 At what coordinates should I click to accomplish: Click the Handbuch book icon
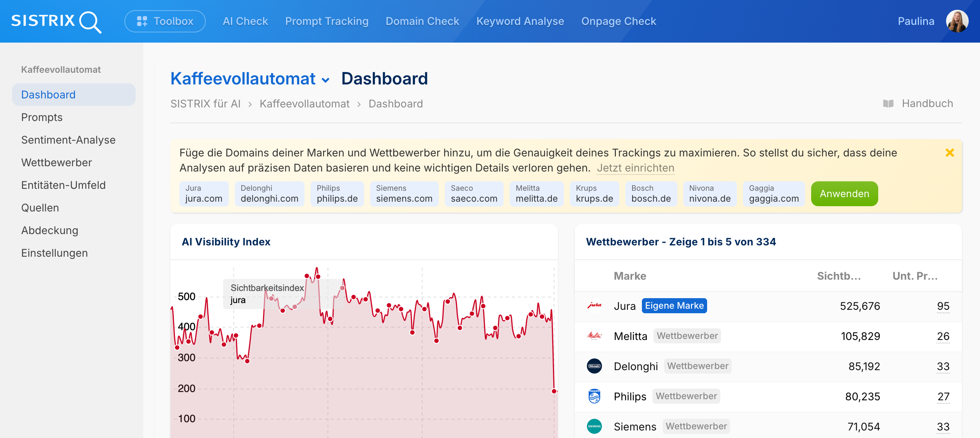pos(889,103)
